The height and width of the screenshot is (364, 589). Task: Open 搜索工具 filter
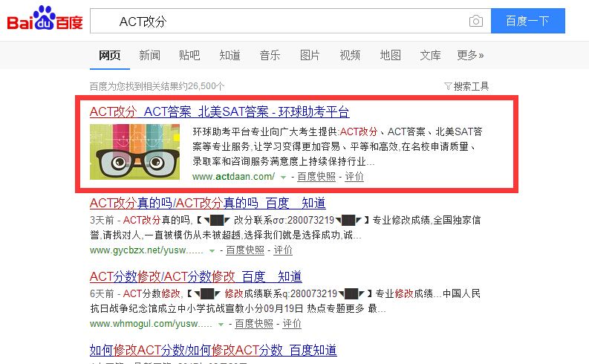(x=466, y=86)
